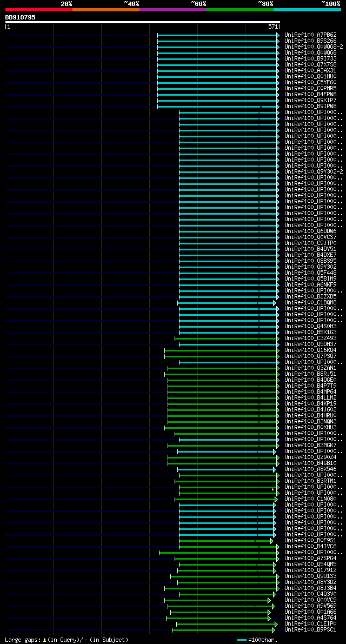Open UniRef100_C1N080 hit
Screen dimensions: 346x644
point(310,499)
